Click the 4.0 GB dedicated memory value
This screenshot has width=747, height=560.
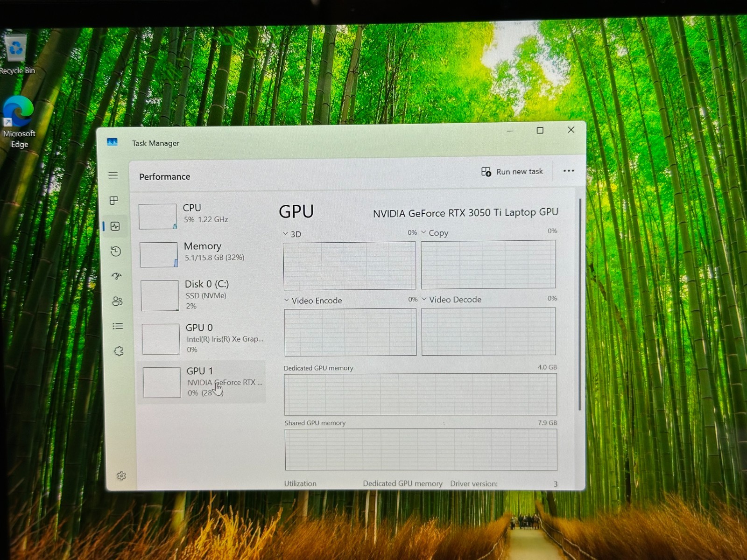(x=547, y=367)
